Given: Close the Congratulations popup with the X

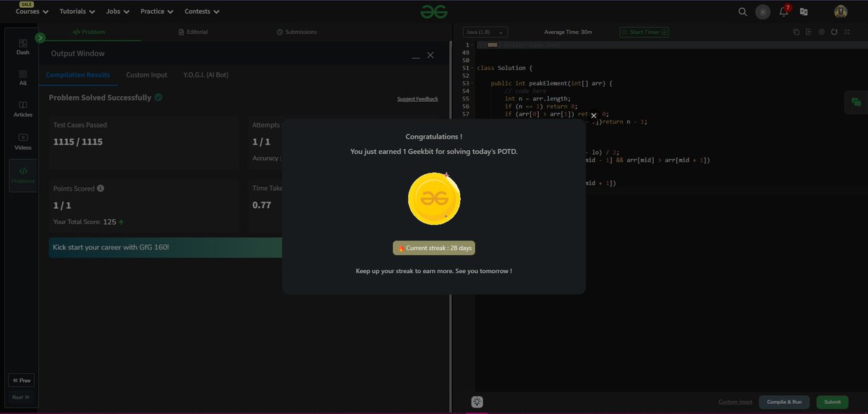Looking at the screenshot, I should pos(594,116).
